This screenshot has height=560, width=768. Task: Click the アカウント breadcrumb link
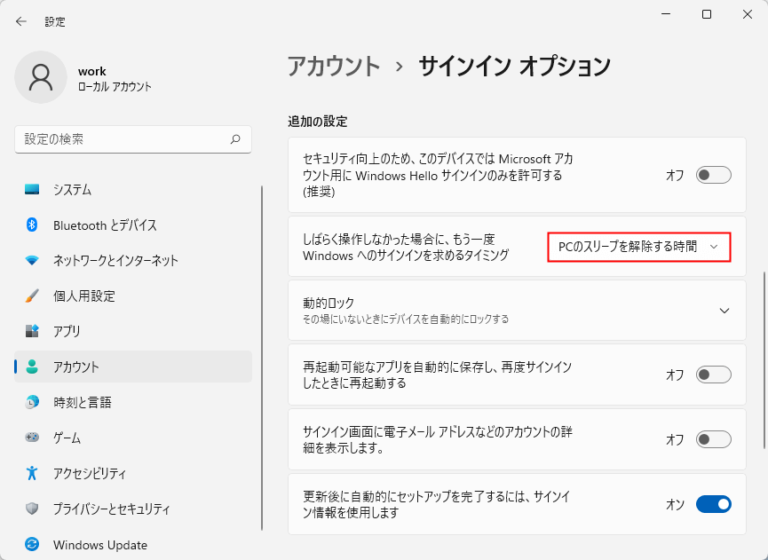tap(334, 66)
